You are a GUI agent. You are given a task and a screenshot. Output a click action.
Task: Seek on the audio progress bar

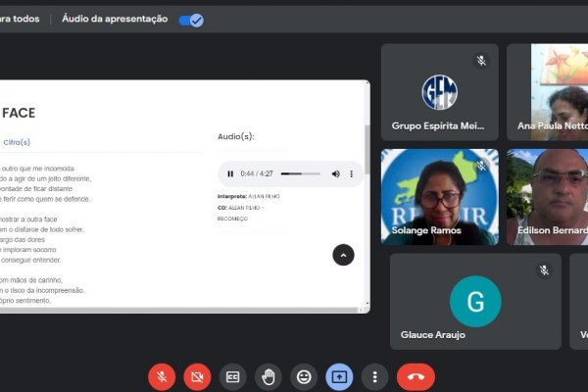(x=299, y=173)
